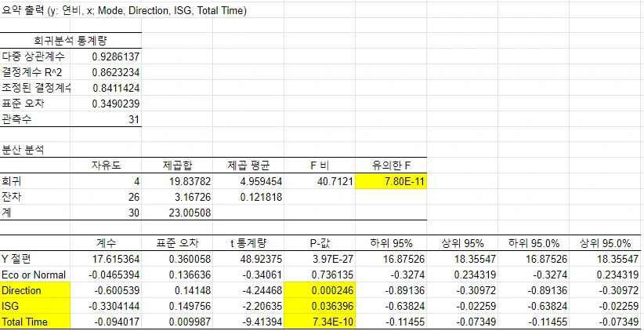The height and width of the screenshot is (331, 644).
Task: Select the title cell starting with 요약 출력
Action: click(x=123, y=11)
